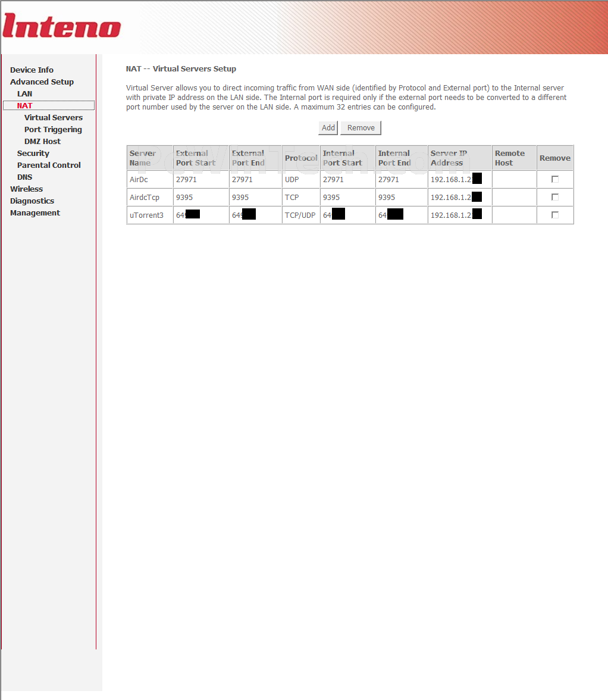
Task: Click AirDc server name cell
Action: [x=150, y=180]
